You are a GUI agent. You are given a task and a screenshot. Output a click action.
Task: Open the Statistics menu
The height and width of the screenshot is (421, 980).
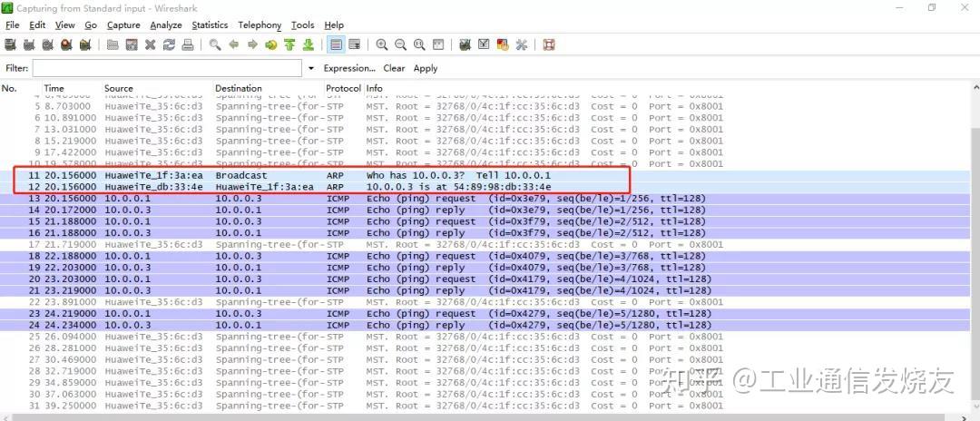point(210,25)
